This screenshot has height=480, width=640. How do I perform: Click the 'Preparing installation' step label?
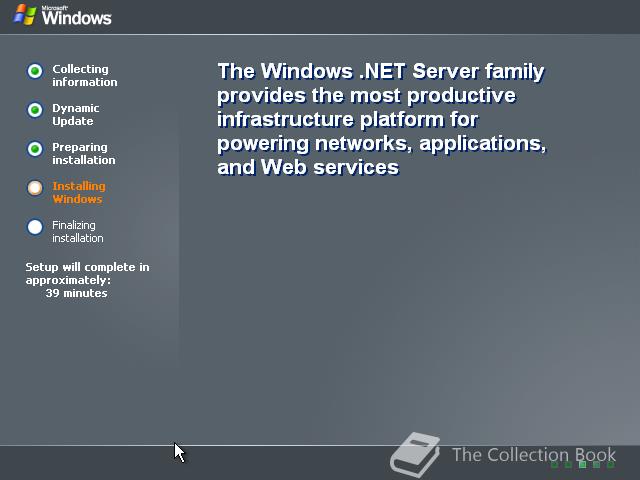point(84,153)
